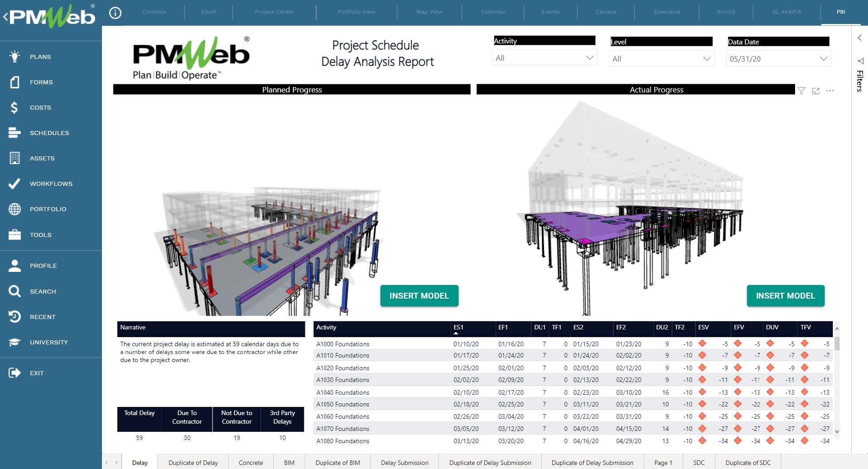868x469 pixels.
Task: Switch to the Concrete report tab
Action: tap(251, 463)
